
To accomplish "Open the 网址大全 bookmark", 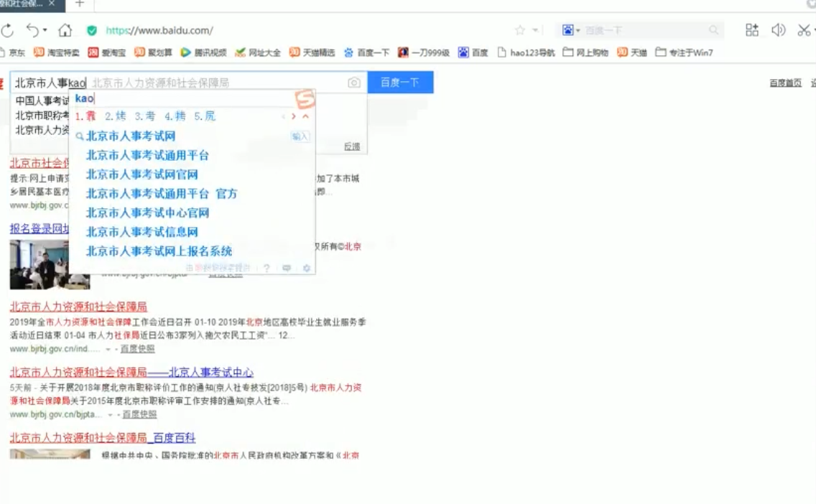I will click(x=258, y=52).
